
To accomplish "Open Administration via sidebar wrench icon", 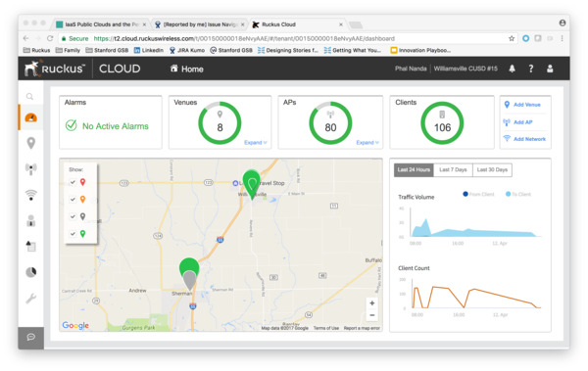I will tap(30, 299).
